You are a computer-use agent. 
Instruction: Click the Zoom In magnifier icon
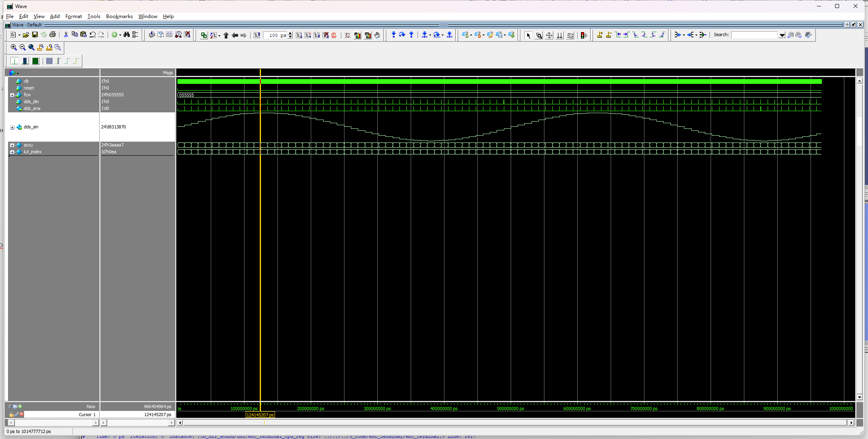[x=14, y=47]
